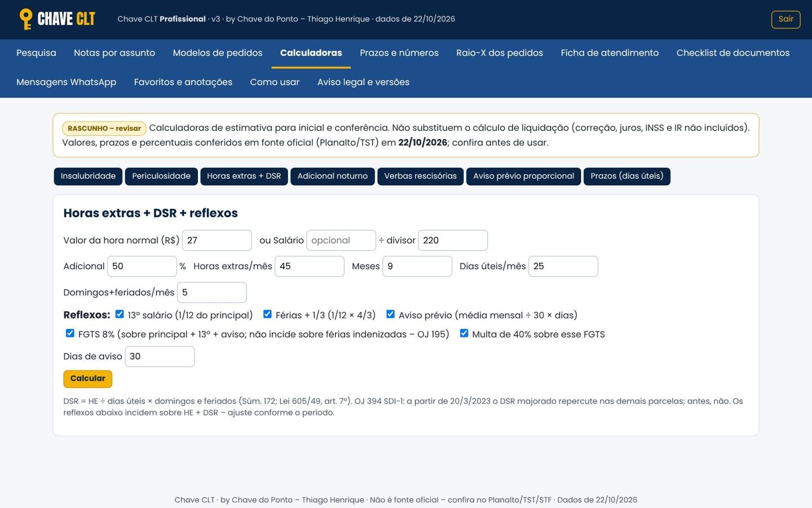This screenshot has height=508, width=812.
Task: Uncheck the 13º salário reflex checkbox
Action: (x=120, y=314)
